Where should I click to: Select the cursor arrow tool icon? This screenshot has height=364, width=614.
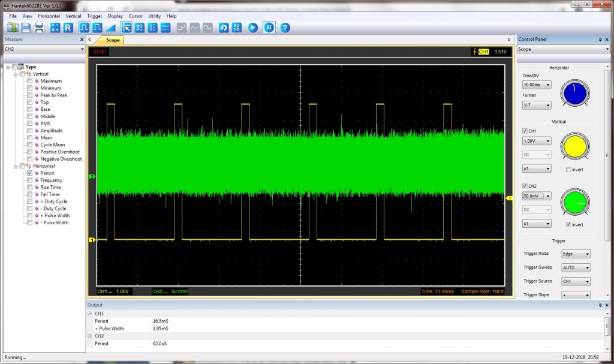(x=127, y=28)
